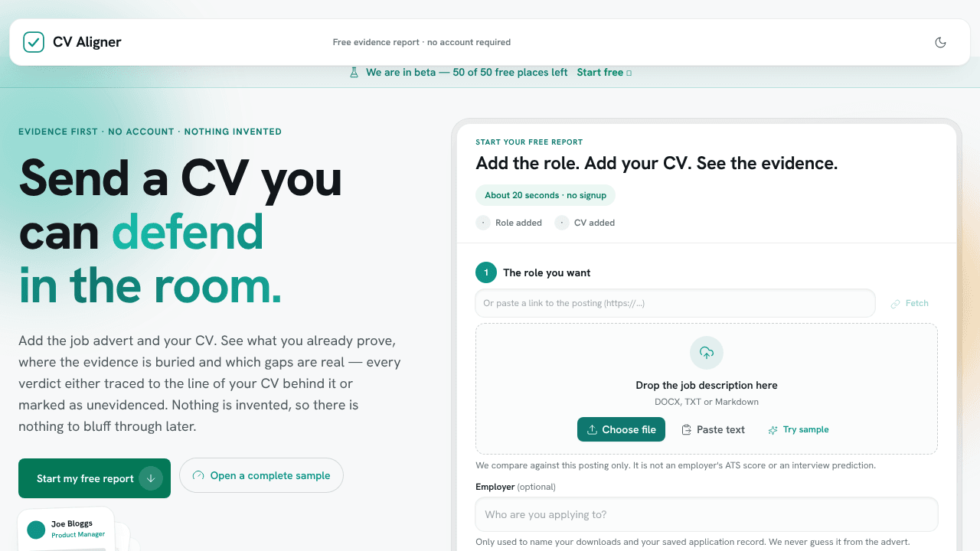Click the CV added status indicator

point(585,223)
